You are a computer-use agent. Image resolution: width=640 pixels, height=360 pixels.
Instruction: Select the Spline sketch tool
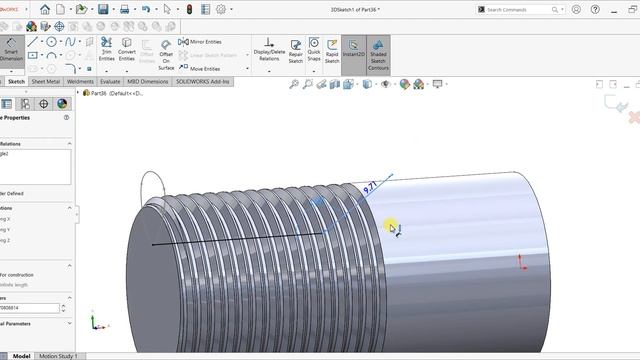pos(70,42)
